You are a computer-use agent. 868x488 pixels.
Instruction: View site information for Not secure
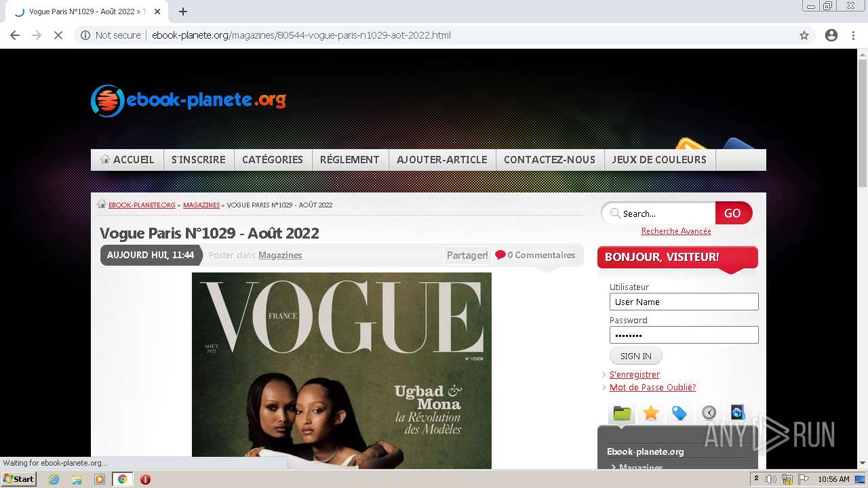(111, 35)
